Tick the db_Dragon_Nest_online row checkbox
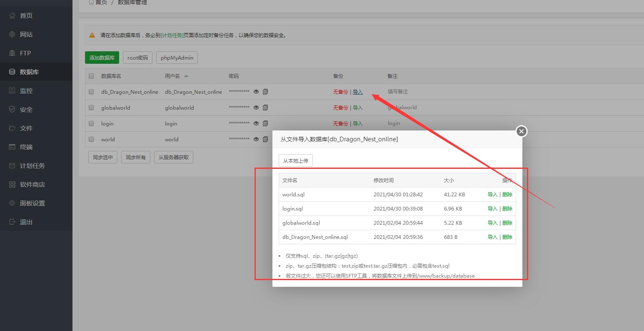The height and width of the screenshot is (331, 644). pyautogui.click(x=91, y=92)
